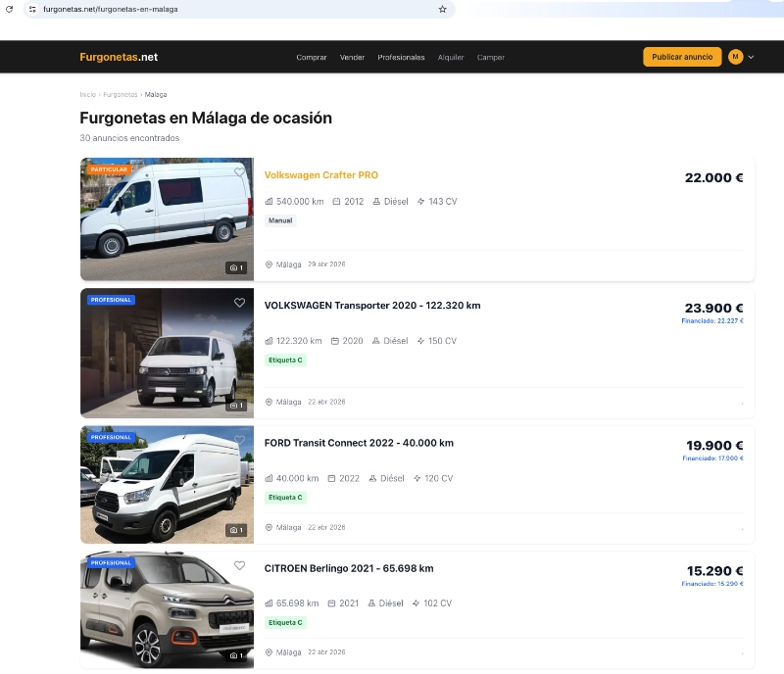This screenshot has height=674, width=784.
Task: Select the 23.900 € price
Action: pyautogui.click(x=714, y=308)
